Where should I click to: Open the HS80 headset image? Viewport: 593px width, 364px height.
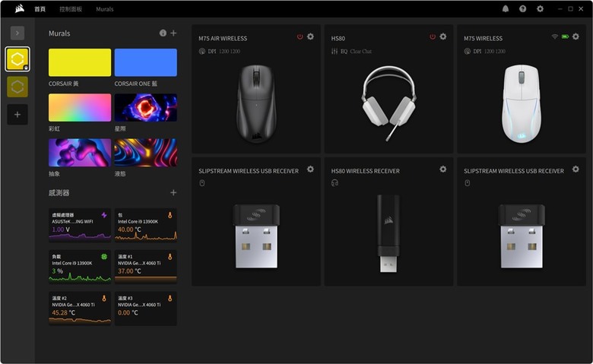coord(388,103)
